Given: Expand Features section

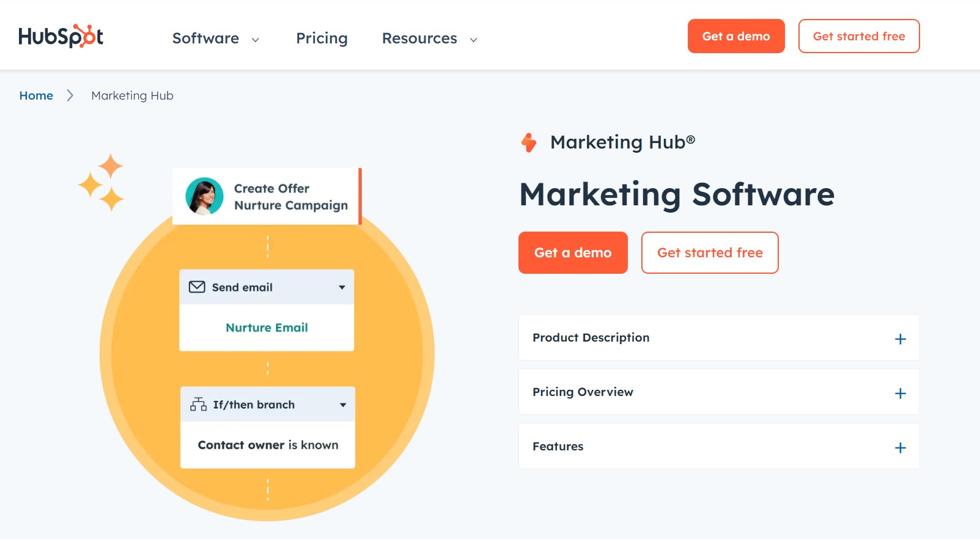Looking at the screenshot, I should (x=719, y=446).
